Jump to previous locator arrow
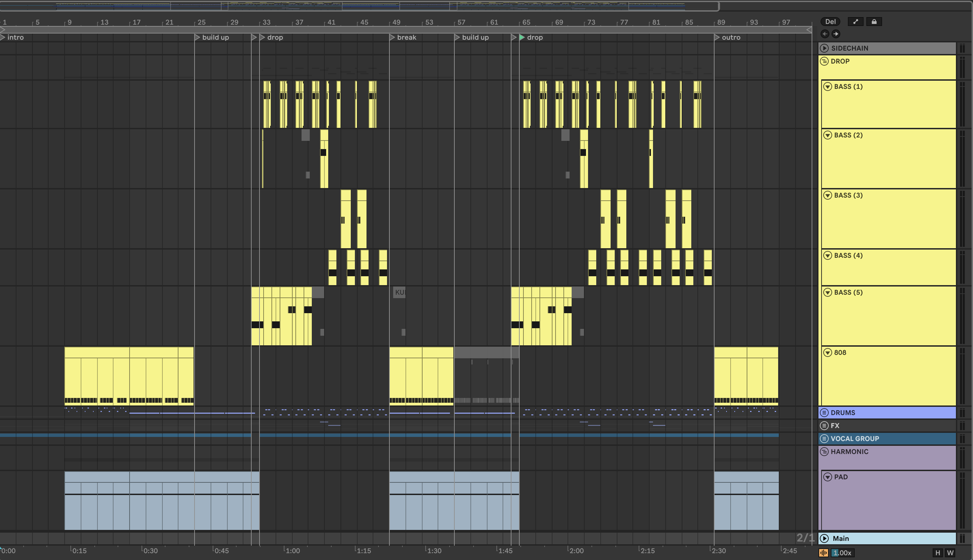This screenshot has width=973, height=560. pyautogui.click(x=825, y=34)
